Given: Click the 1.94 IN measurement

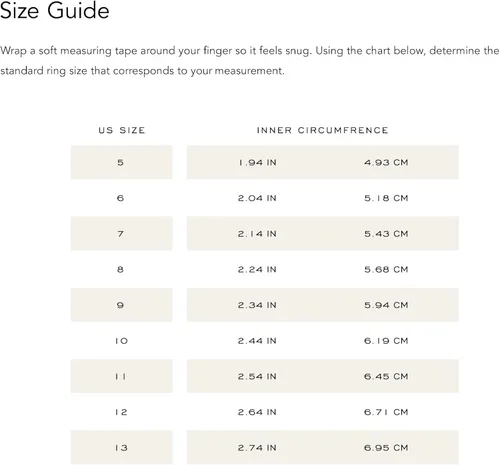Looking at the screenshot, I should tap(257, 162).
